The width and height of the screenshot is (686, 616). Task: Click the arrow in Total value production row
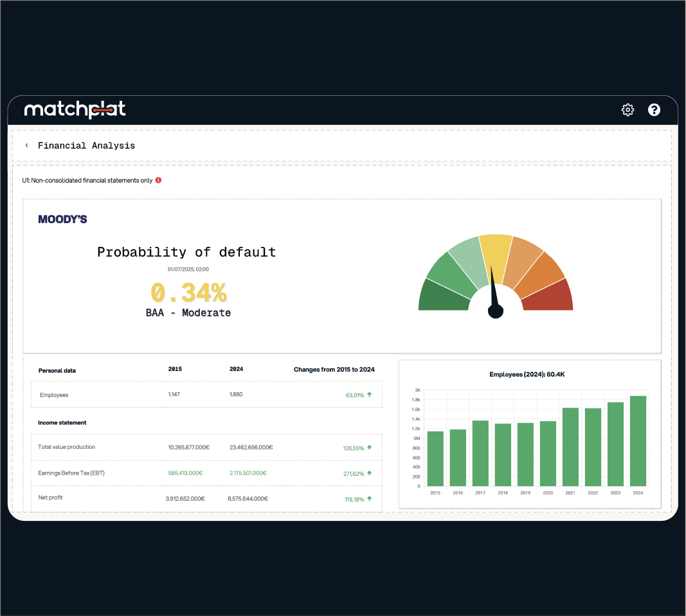370,448
